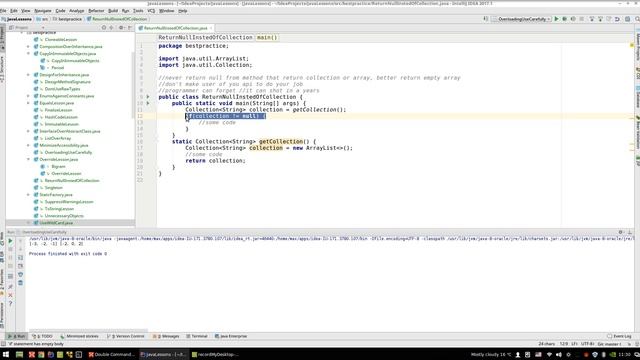
Task: Click run gutter arrow beside main method
Action: [x=148, y=103]
